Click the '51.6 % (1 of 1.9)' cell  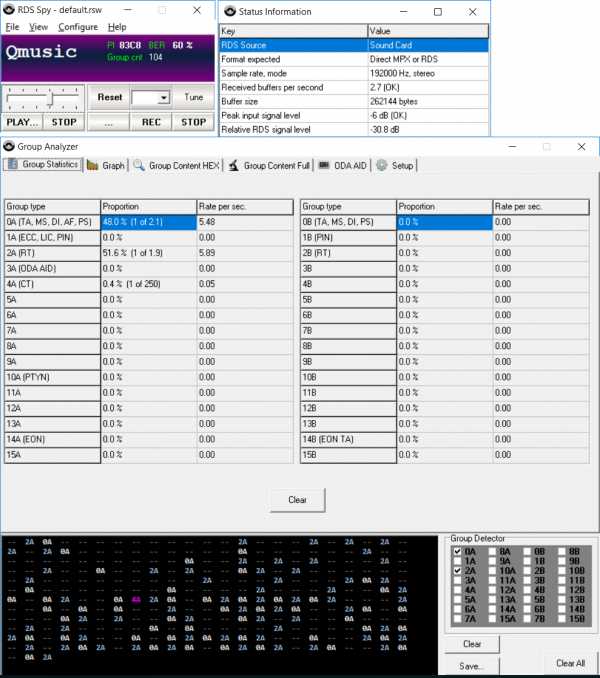click(x=149, y=253)
